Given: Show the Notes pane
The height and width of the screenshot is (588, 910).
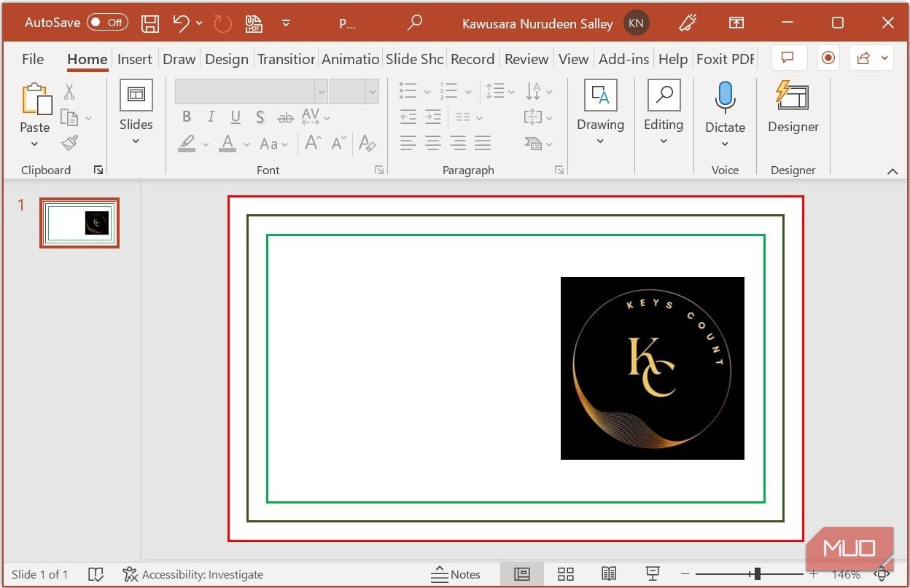Looking at the screenshot, I should [x=456, y=574].
